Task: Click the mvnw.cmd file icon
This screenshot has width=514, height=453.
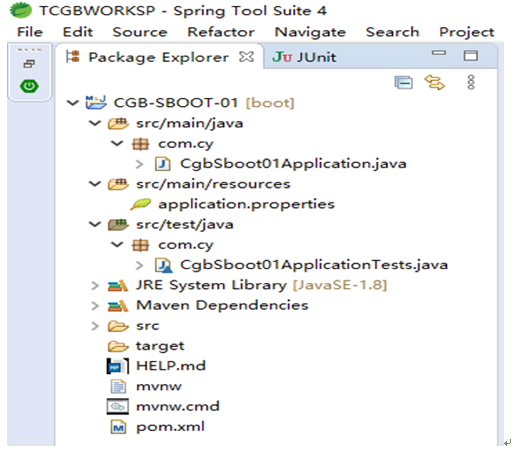Action: pyautogui.click(x=118, y=406)
